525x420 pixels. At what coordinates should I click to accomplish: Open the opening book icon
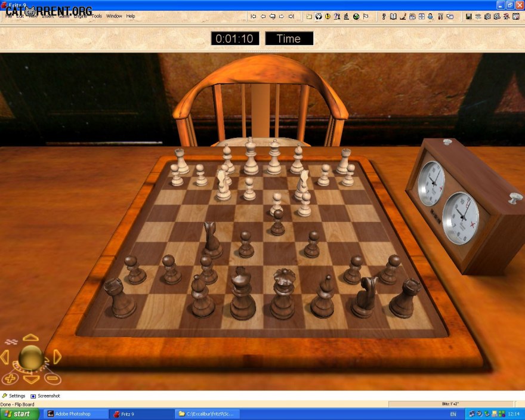[393, 16]
